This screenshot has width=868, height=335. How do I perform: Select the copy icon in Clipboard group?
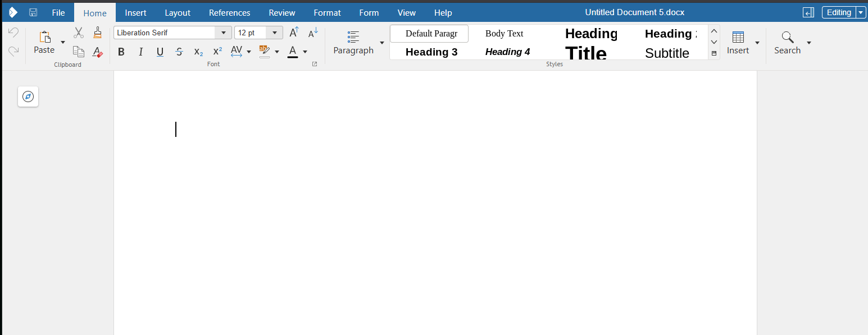78,51
